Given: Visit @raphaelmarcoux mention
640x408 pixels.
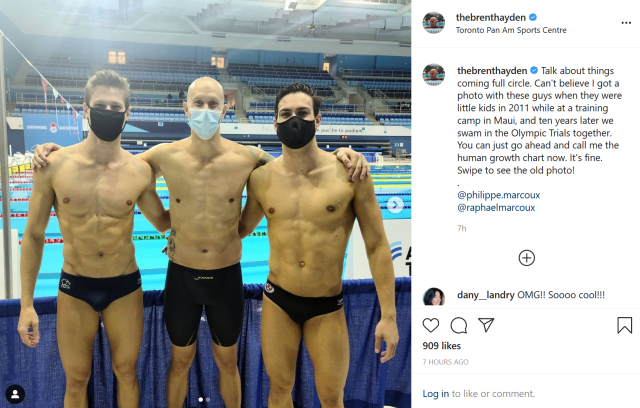Looking at the screenshot, I should (496, 208).
